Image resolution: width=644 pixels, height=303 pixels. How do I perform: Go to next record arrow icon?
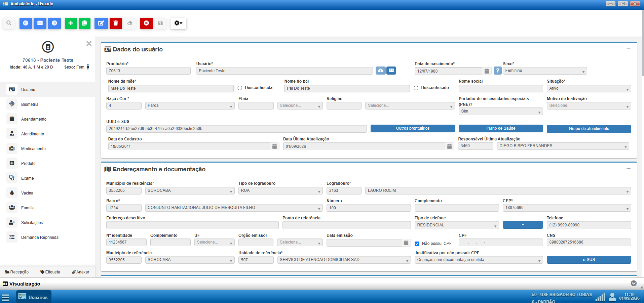54,23
